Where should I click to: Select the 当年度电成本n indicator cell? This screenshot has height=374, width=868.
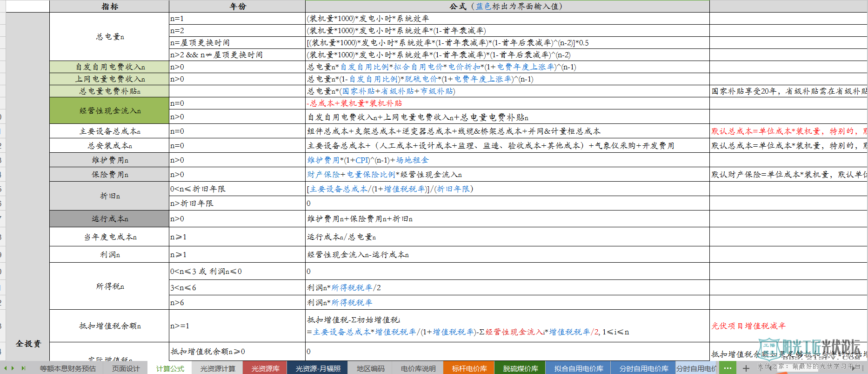(x=109, y=237)
